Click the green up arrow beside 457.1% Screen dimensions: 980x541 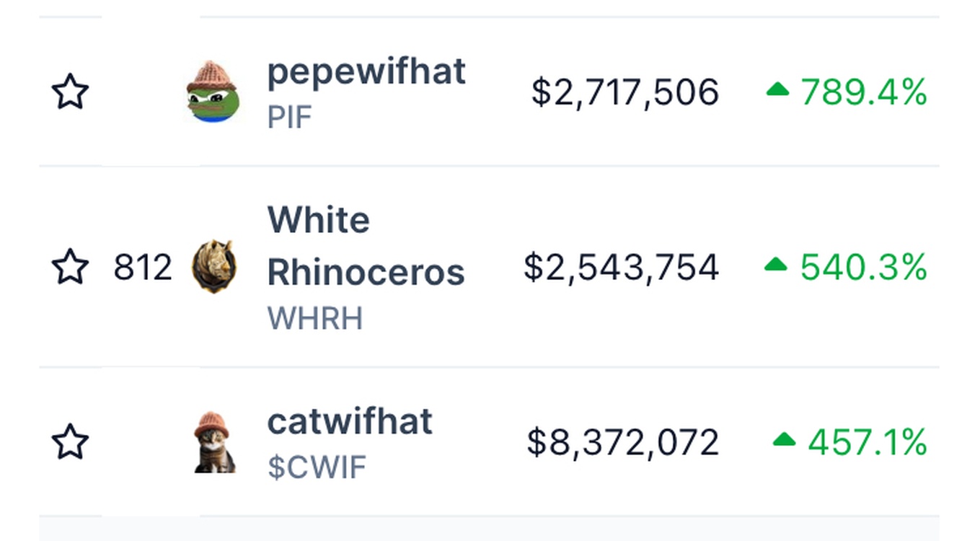[784, 439]
